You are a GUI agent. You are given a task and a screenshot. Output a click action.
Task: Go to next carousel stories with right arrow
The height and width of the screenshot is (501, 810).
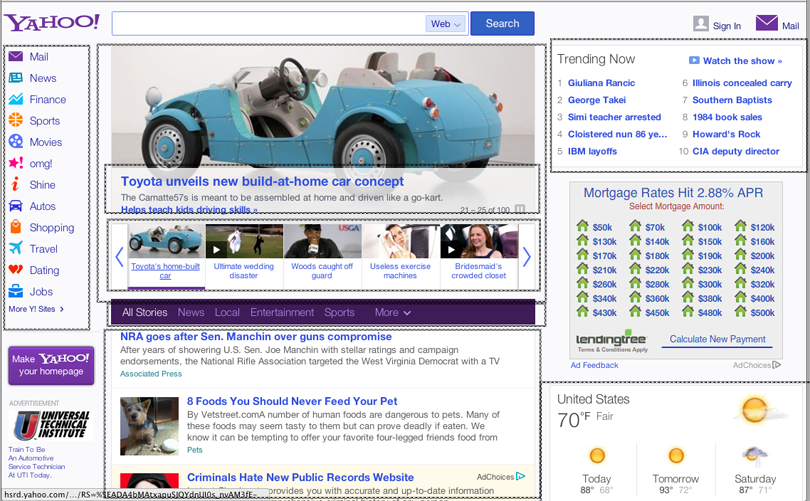[526, 256]
